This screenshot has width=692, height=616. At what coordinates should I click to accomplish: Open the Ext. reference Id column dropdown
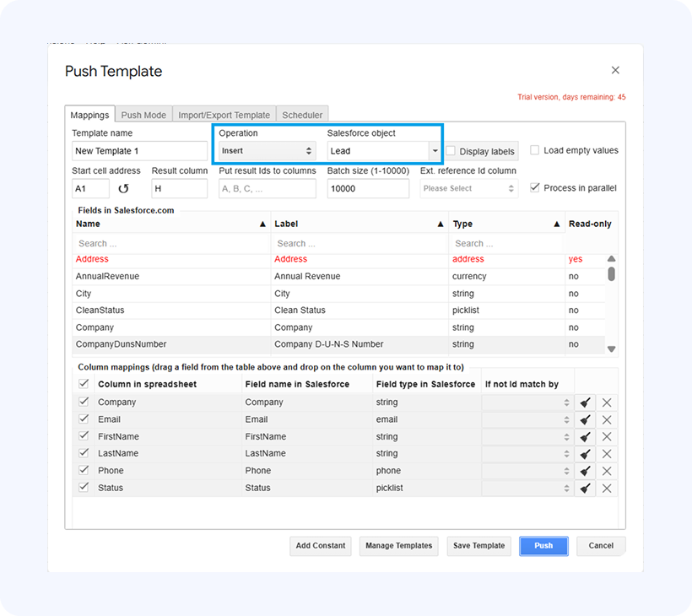[x=468, y=188]
